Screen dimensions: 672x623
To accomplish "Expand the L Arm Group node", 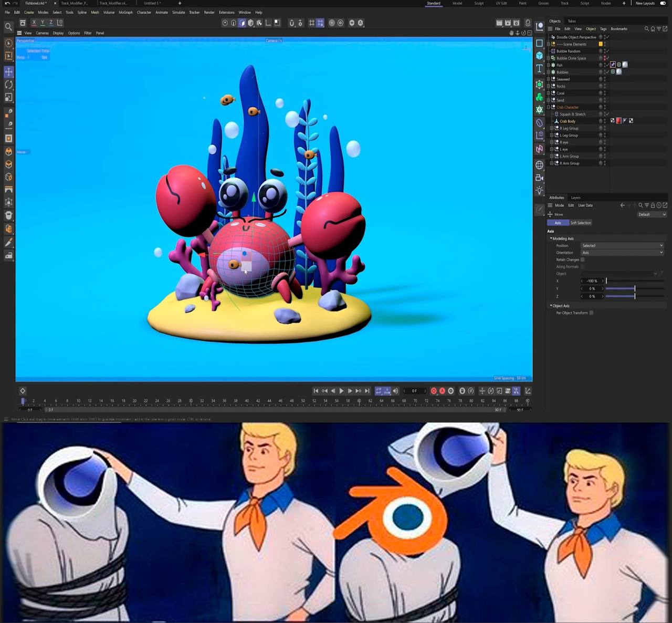I will coord(552,156).
